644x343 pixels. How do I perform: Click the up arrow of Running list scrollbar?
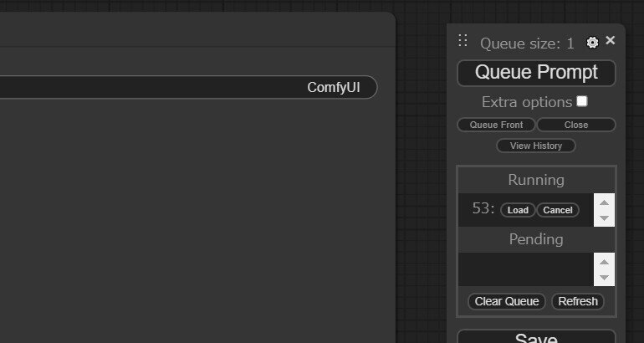(x=604, y=202)
